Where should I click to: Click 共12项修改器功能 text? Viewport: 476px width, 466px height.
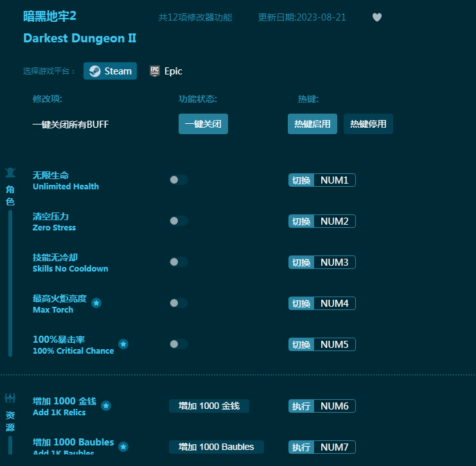pyautogui.click(x=195, y=17)
